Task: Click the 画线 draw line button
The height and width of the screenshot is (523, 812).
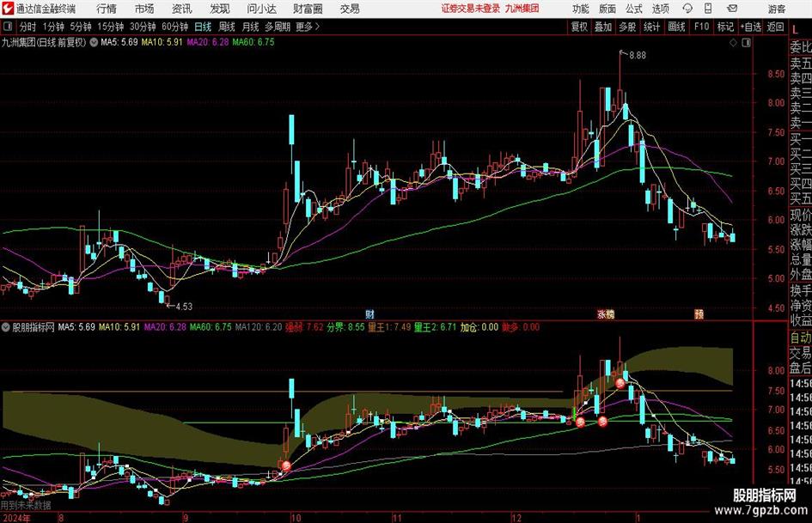Action: point(676,27)
